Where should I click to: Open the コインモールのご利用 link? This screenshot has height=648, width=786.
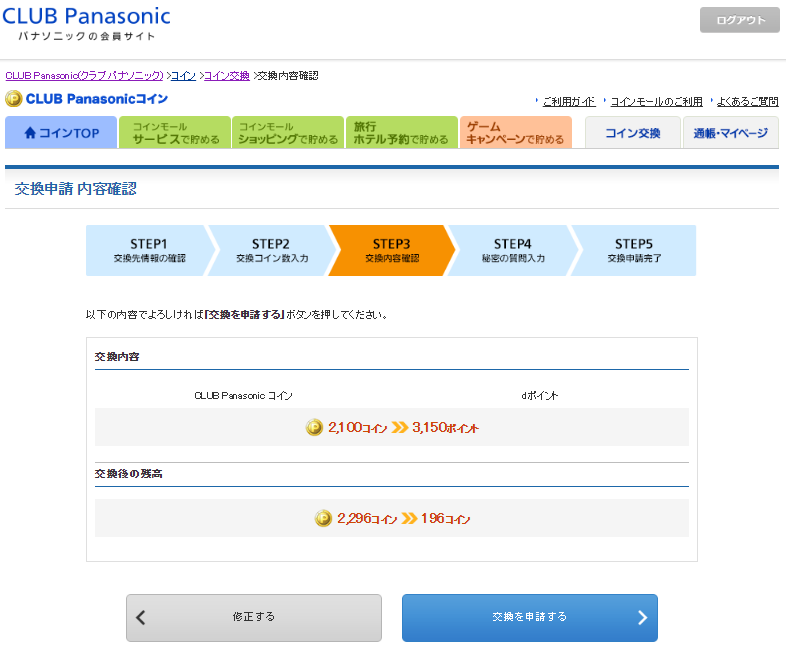(656, 102)
